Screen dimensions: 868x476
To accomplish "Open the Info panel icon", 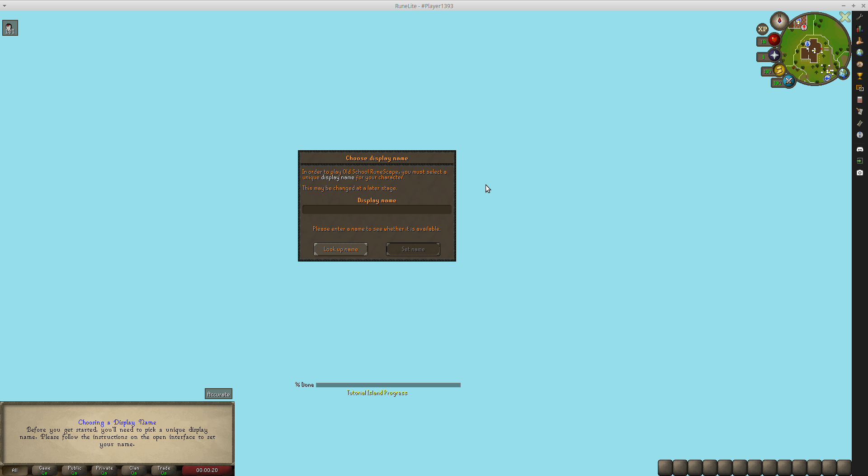I will pos(859,135).
